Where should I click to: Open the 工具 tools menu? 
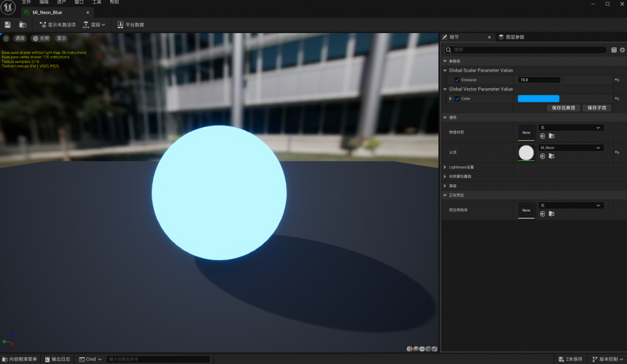click(97, 2)
